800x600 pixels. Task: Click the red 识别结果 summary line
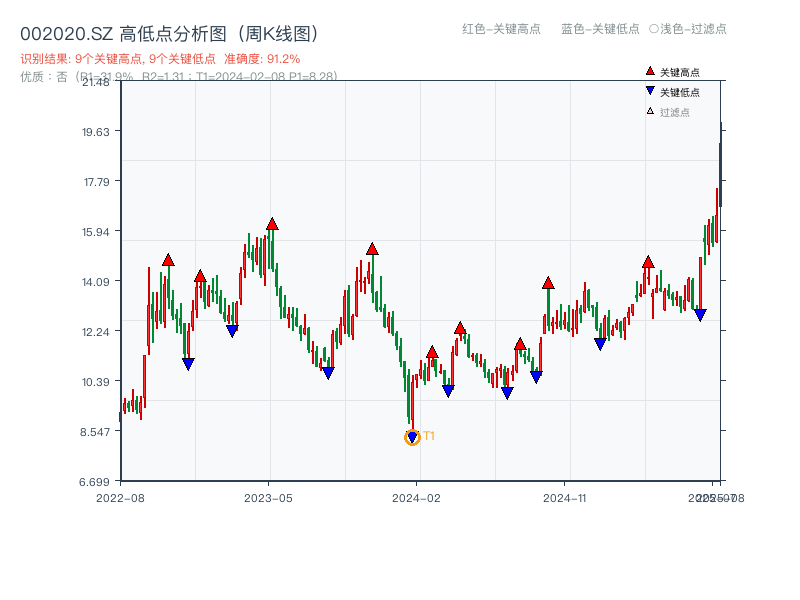pos(160,59)
